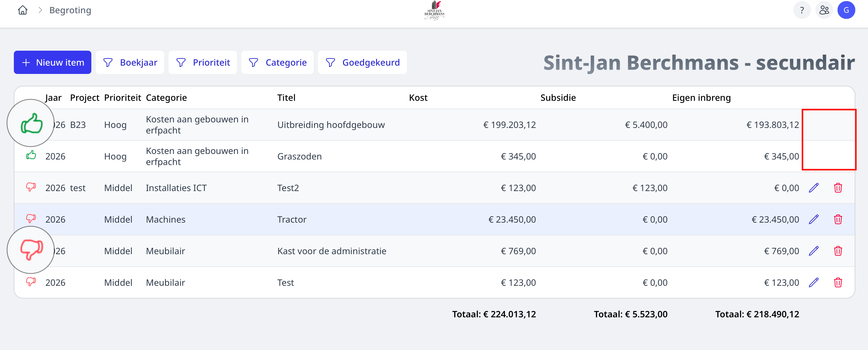
Task: Click the Begroting breadcrumb
Action: (70, 10)
